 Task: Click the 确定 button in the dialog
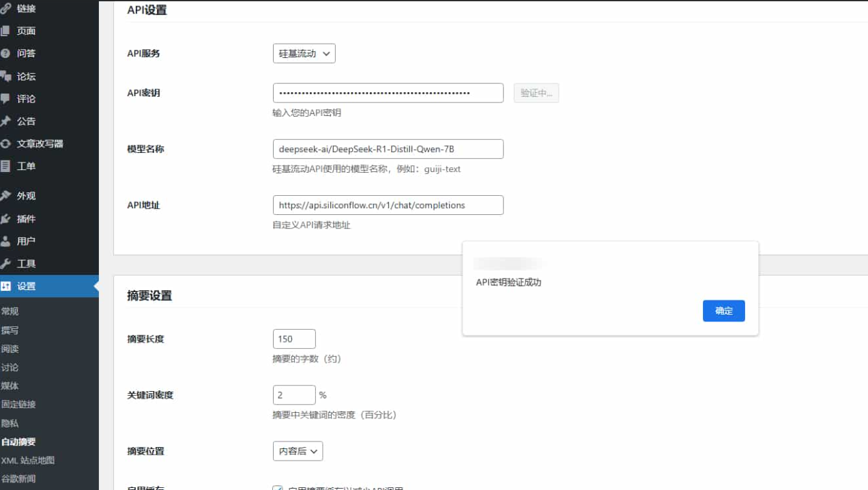(723, 311)
